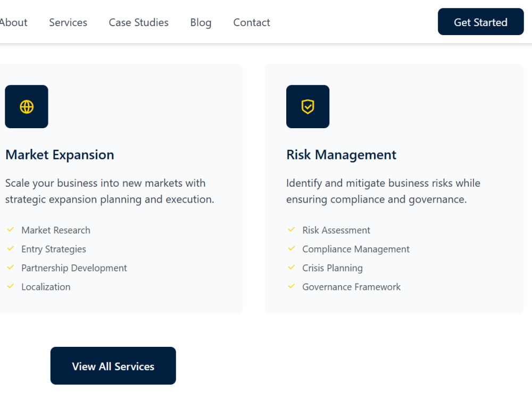Click the 'Scale your business' description text

point(110,191)
